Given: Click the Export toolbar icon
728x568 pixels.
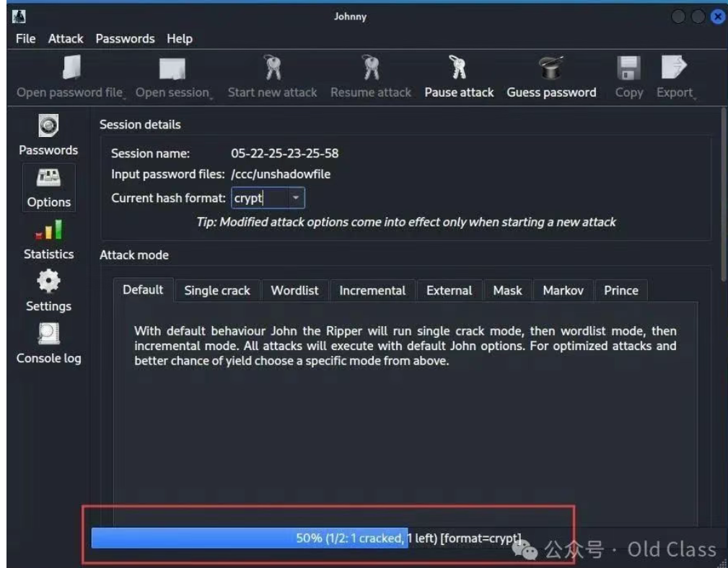Looking at the screenshot, I should (674, 67).
